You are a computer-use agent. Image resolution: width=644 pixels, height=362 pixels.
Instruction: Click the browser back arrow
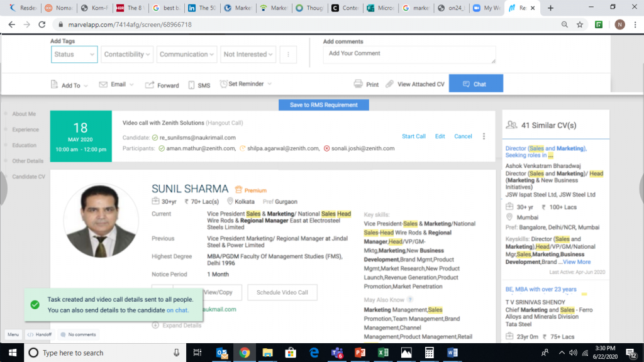click(x=11, y=25)
